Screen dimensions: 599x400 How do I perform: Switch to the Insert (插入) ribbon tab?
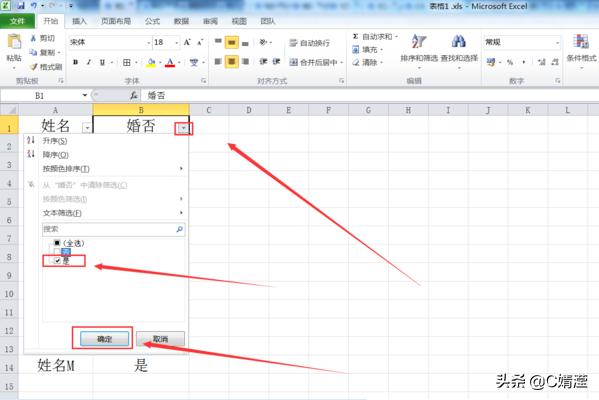click(79, 21)
